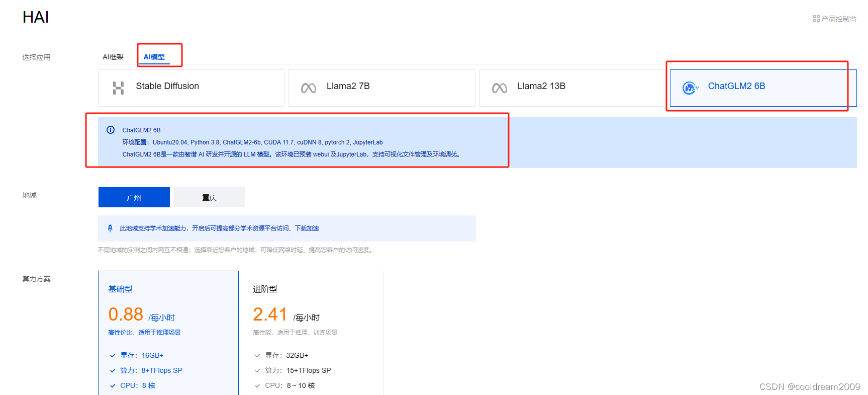
Task: Click checkmark icon next to CPU：8 核
Action: click(113, 386)
